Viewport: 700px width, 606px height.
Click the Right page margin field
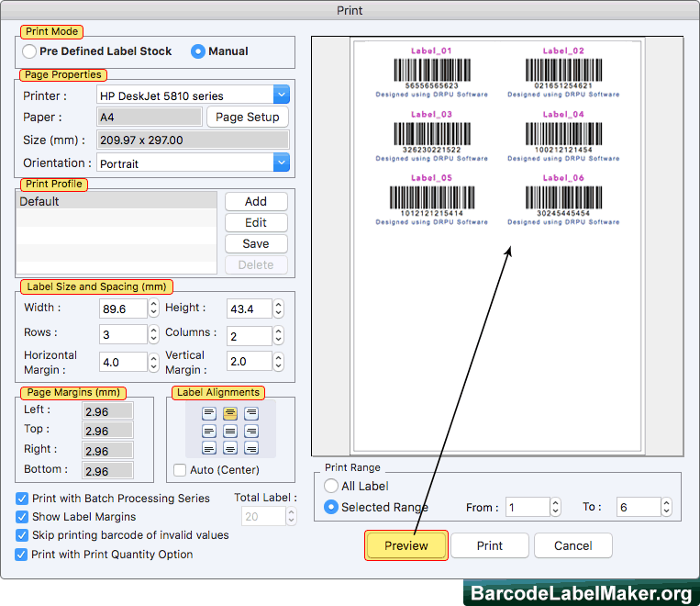click(107, 451)
